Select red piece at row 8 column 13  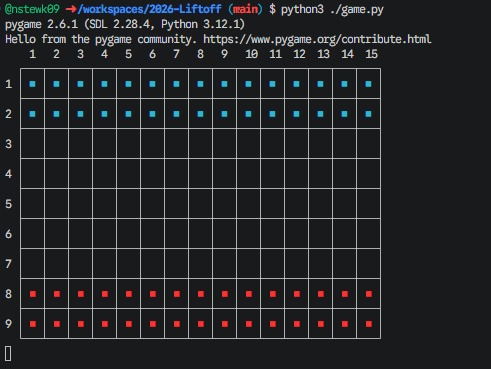point(321,294)
